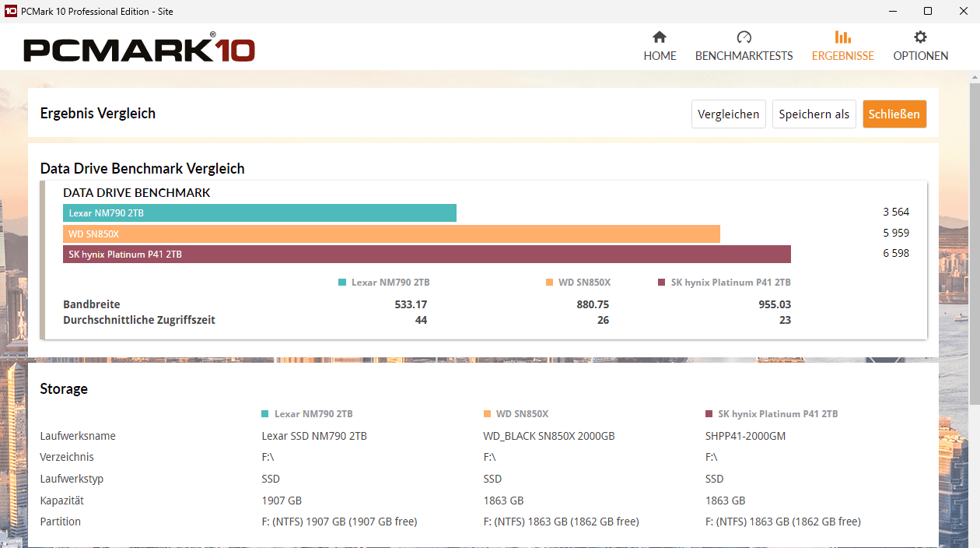The image size is (980, 548).
Task: Go to Benchmarktests in the navigation
Action: coord(744,47)
